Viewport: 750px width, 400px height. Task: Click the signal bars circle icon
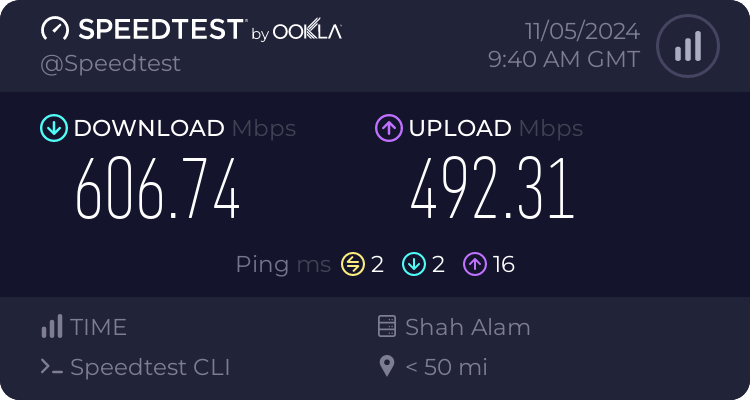click(688, 46)
